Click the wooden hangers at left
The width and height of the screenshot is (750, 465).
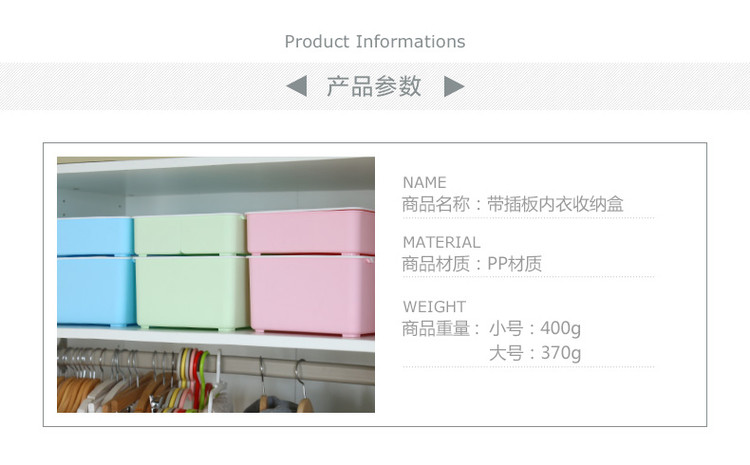tap(110, 392)
